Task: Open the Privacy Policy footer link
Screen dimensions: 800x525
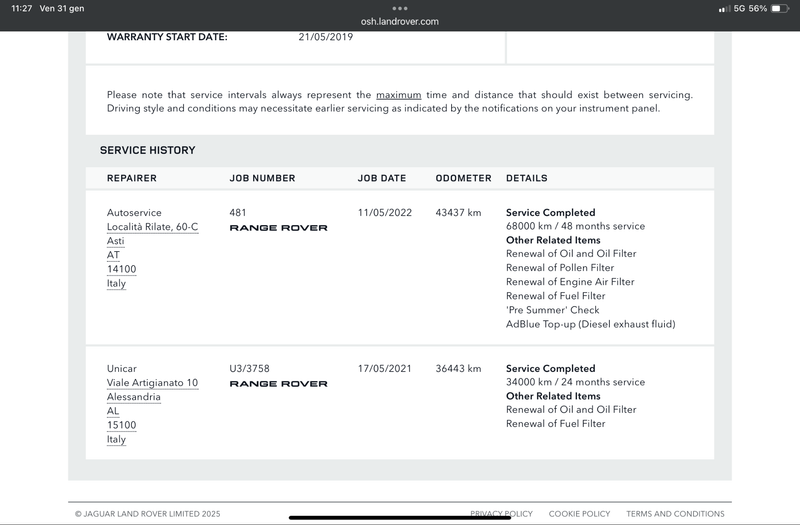Action: [501, 514]
